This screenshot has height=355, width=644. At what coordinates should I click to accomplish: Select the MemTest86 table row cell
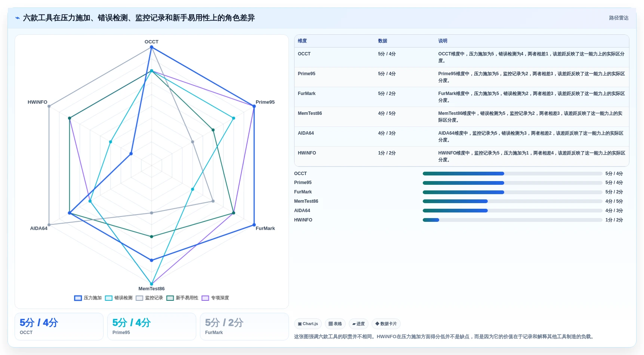point(310,113)
